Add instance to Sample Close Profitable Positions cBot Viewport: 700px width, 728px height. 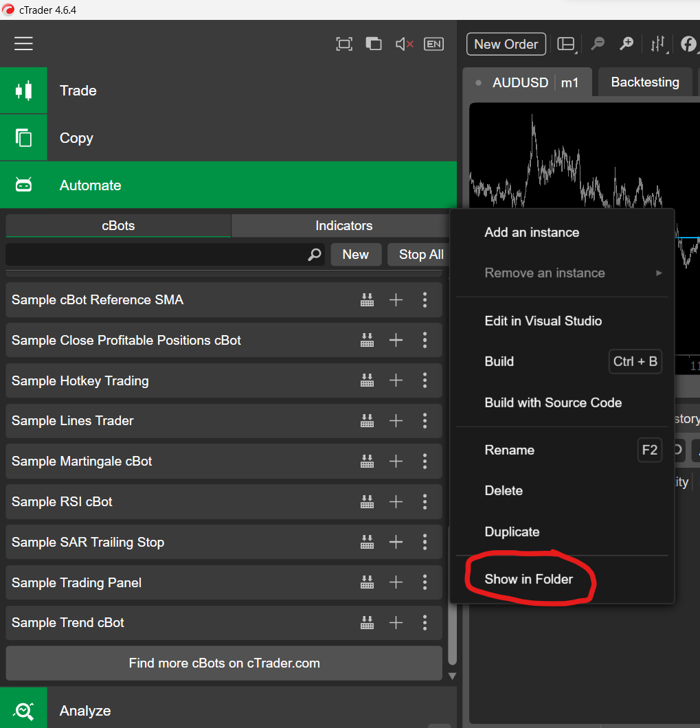coord(396,341)
